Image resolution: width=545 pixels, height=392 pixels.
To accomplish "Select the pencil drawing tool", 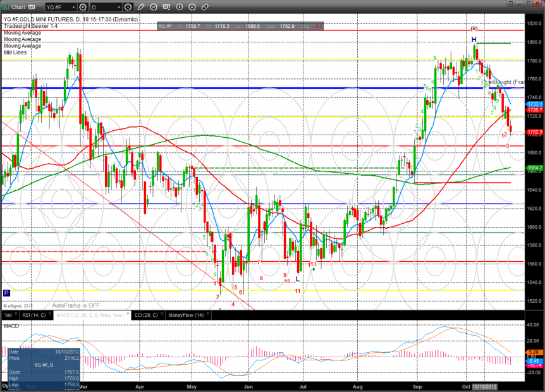I will click(x=141, y=7).
